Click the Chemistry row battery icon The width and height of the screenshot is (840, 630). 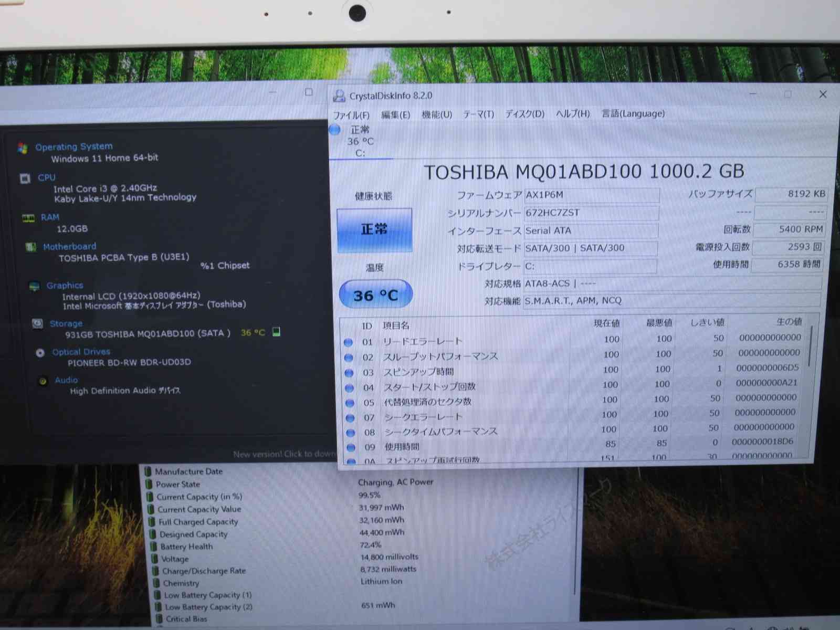(156, 583)
